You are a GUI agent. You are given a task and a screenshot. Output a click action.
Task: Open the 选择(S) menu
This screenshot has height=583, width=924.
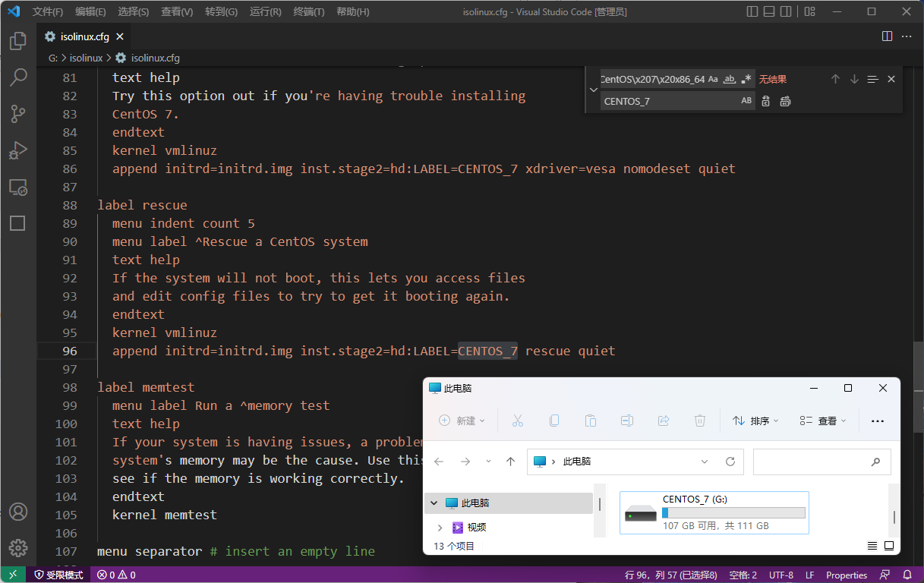pos(134,12)
